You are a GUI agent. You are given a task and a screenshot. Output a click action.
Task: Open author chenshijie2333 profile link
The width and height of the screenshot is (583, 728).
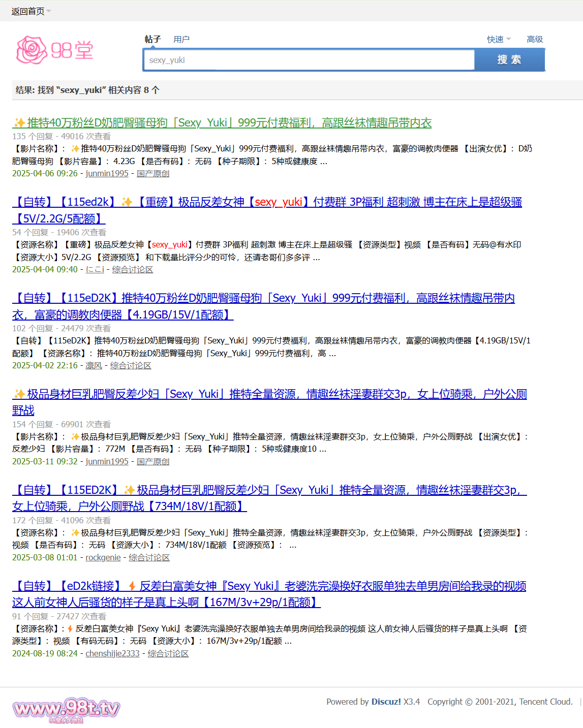(112, 654)
